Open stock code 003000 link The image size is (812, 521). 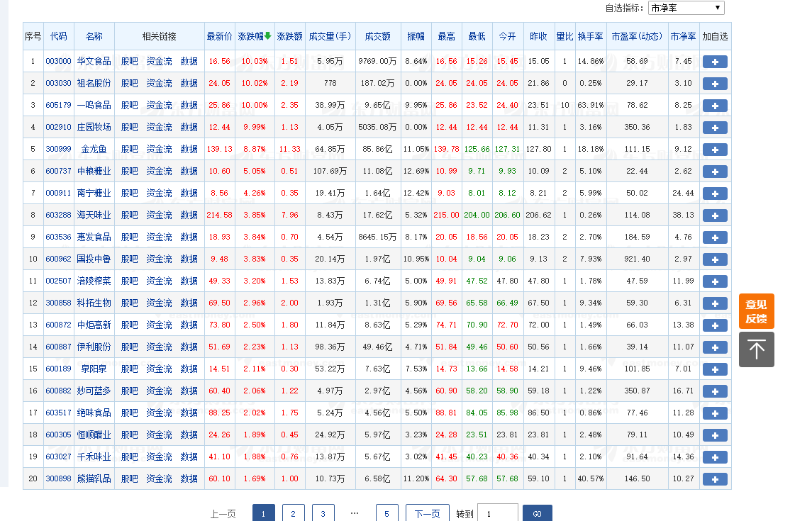59,61
